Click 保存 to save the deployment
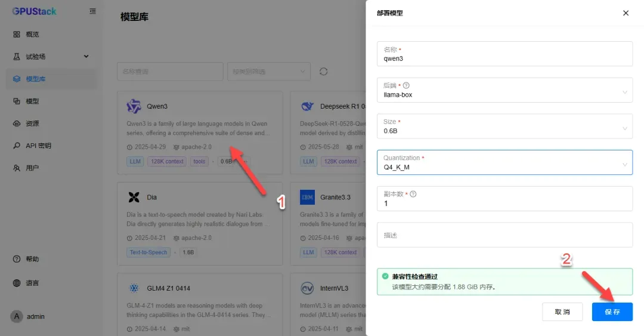 [x=612, y=312]
